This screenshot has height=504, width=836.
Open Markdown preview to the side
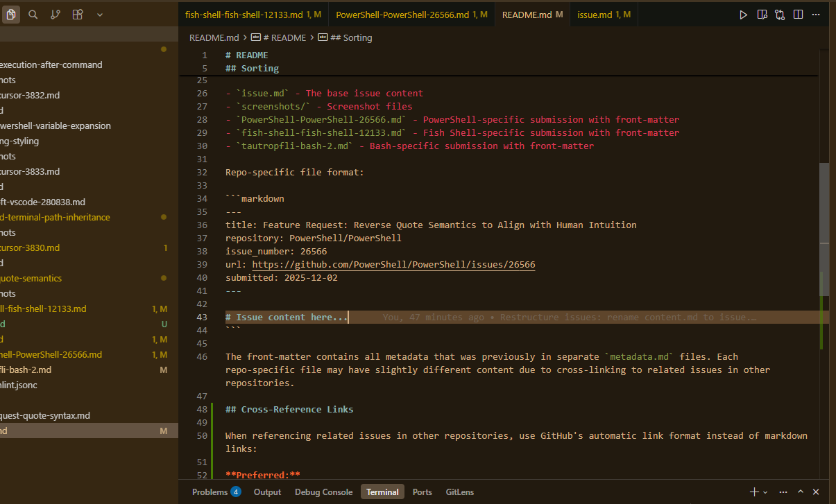(x=762, y=14)
